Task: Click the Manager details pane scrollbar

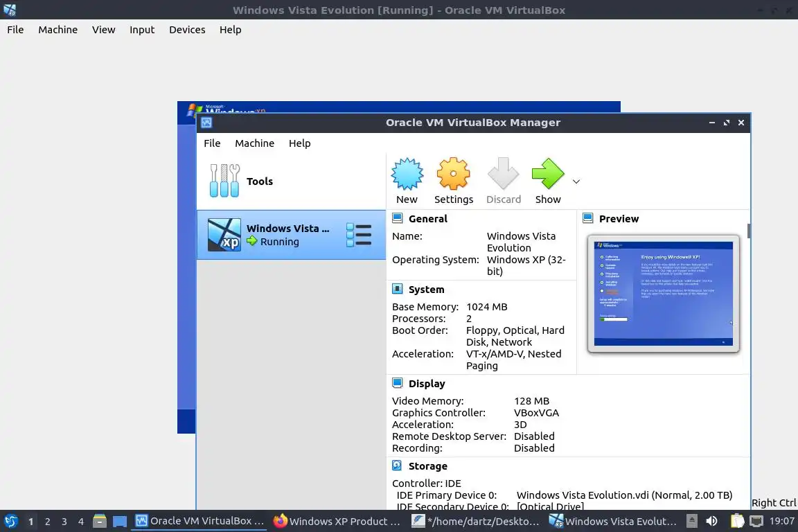Action: (x=748, y=230)
